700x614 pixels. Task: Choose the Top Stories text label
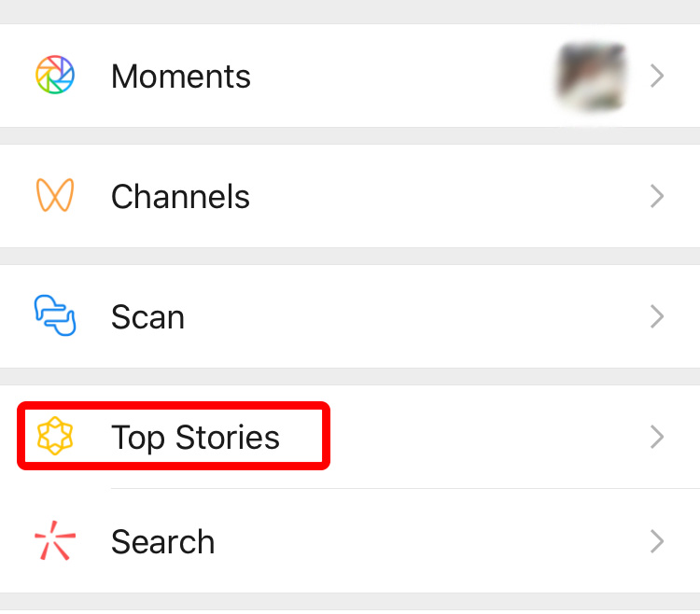click(196, 438)
